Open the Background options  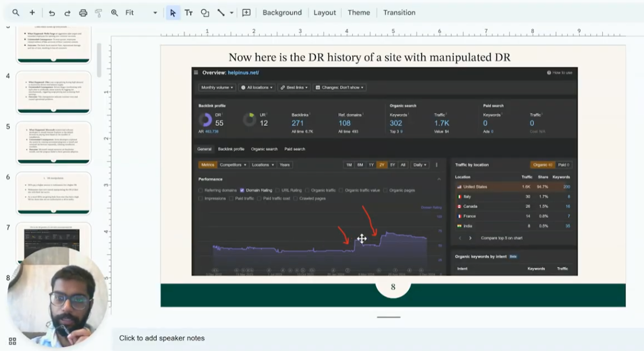click(x=282, y=12)
